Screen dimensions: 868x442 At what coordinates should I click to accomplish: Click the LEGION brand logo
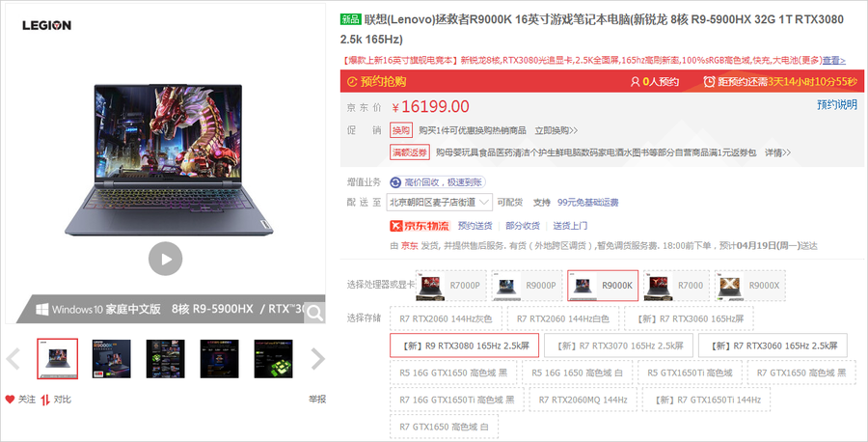coord(46,25)
